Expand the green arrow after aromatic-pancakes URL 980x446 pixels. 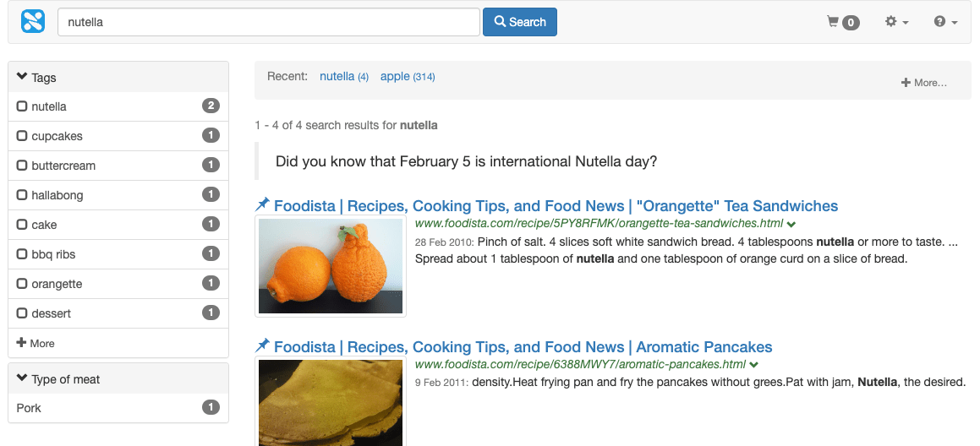tap(753, 365)
